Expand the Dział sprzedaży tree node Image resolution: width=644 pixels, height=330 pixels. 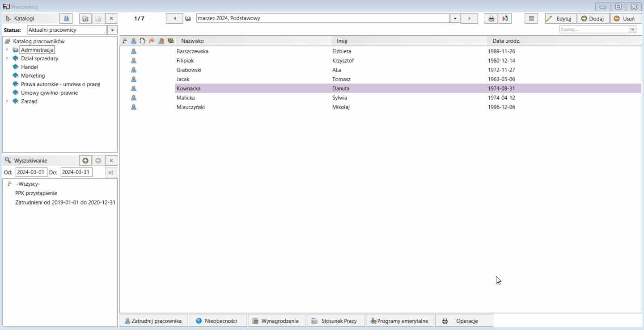tap(7, 58)
